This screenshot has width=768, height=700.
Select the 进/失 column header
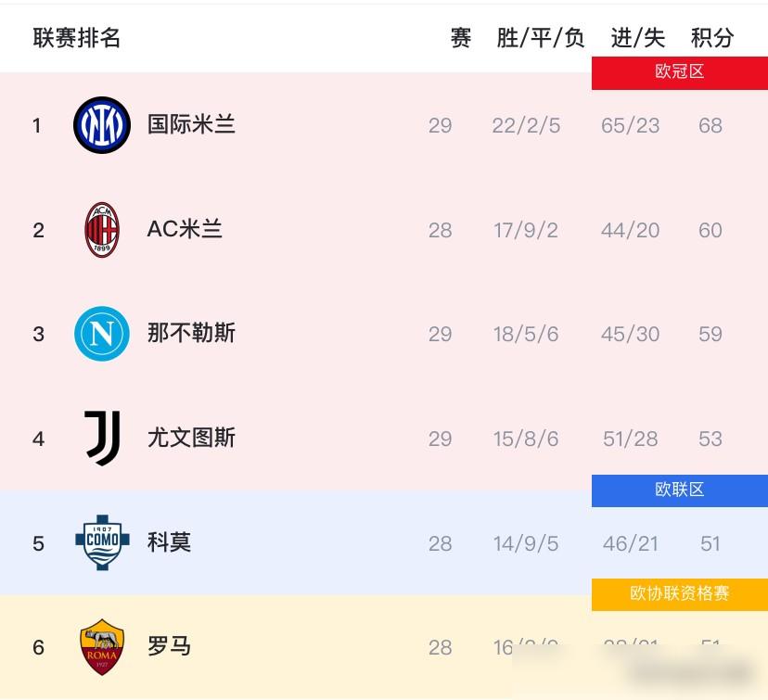637,39
